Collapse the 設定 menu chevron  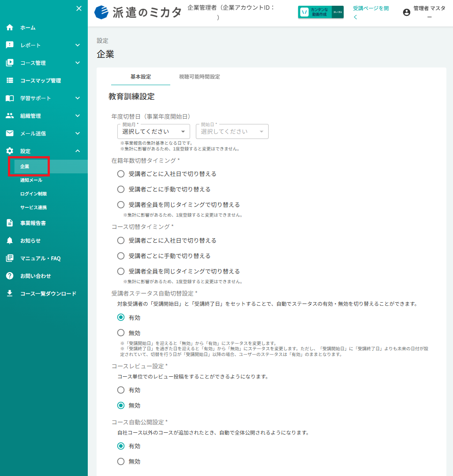coord(78,151)
